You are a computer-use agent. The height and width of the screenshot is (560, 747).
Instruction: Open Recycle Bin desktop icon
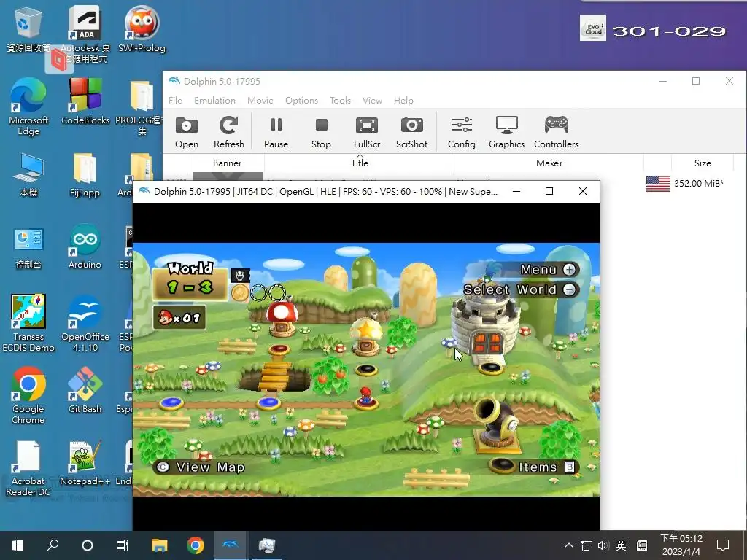coord(28,29)
